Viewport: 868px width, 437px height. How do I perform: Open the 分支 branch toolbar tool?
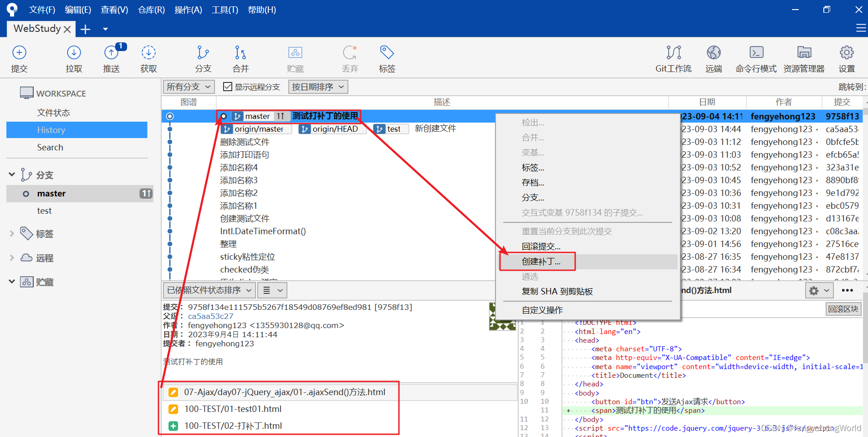click(x=203, y=59)
